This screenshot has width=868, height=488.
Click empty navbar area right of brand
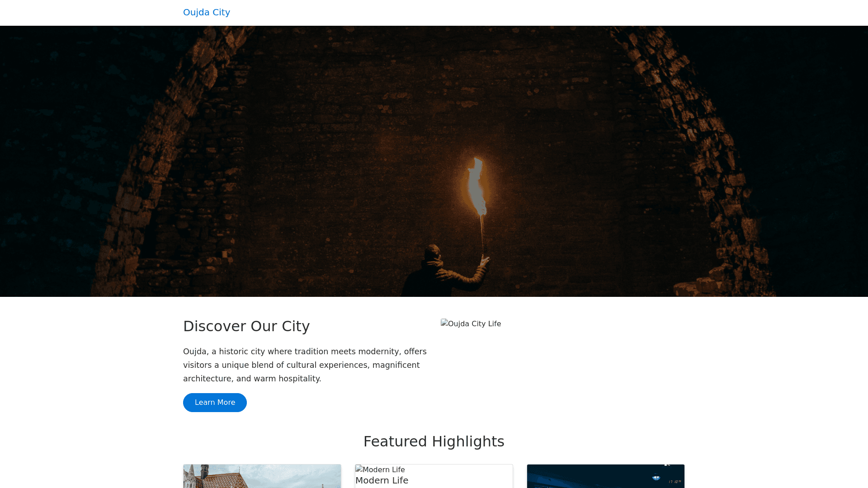[x=497, y=13]
